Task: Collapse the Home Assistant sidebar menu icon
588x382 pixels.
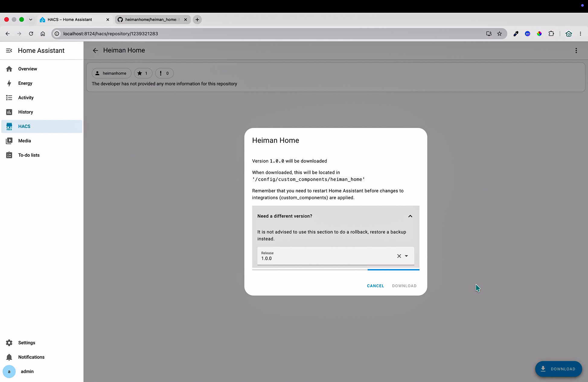Action: pos(9,50)
